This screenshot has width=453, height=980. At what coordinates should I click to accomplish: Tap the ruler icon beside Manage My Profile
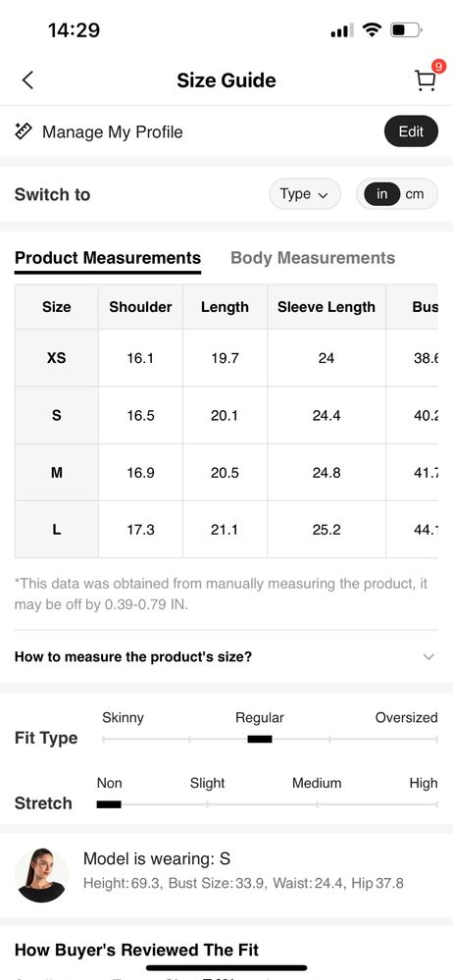[x=24, y=131]
